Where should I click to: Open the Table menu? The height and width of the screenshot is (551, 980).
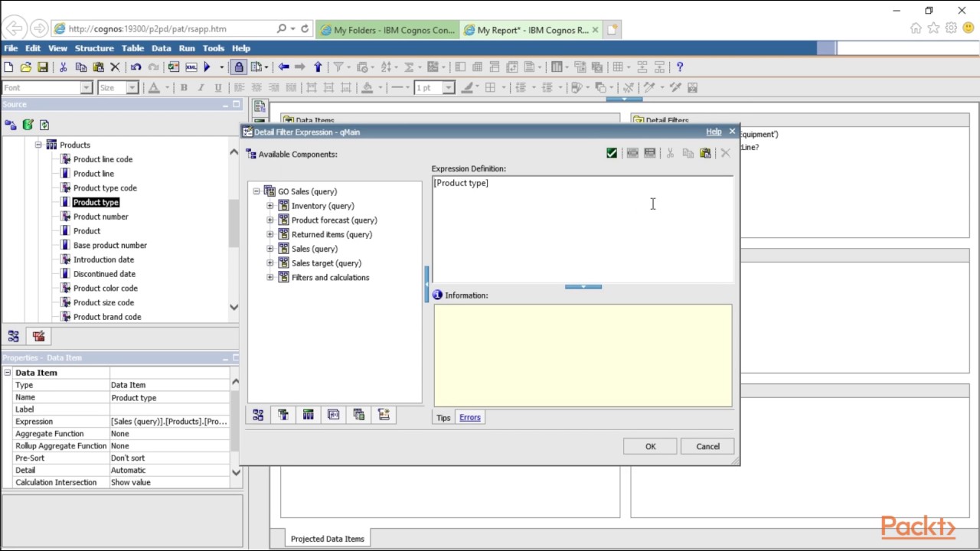pos(132,48)
